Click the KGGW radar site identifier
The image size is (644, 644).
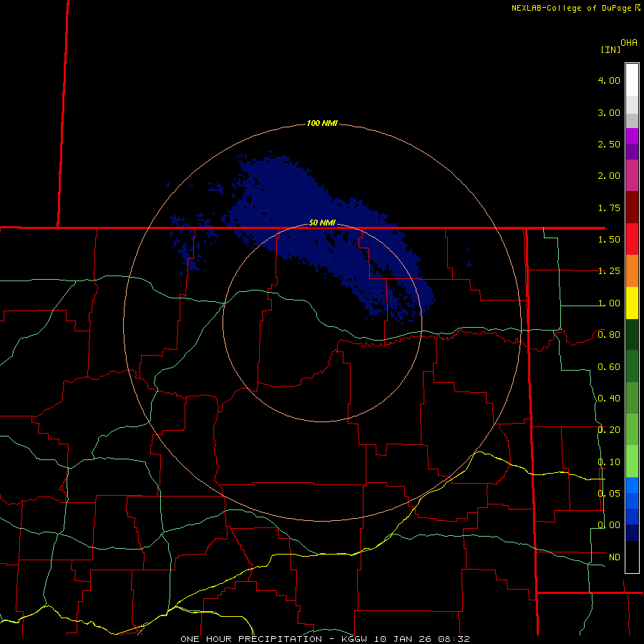tap(354, 639)
